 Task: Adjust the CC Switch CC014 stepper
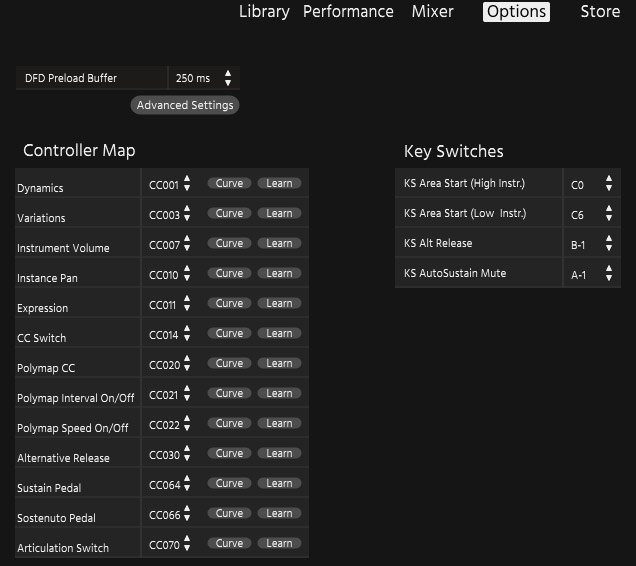pos(187,335)
